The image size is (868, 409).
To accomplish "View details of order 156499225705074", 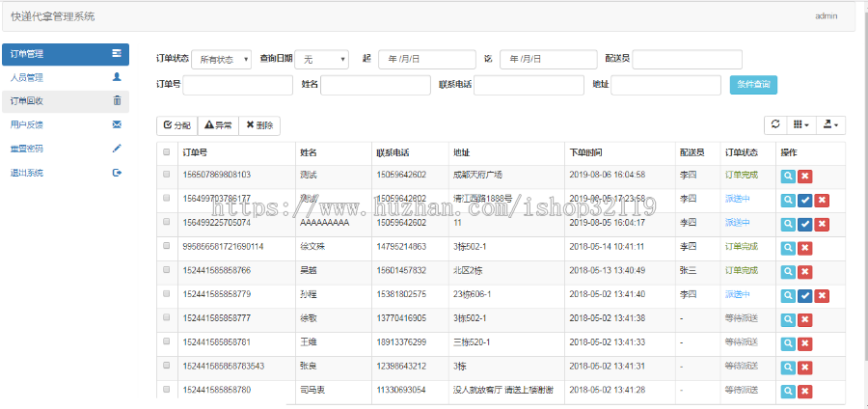I will point(788,224).
